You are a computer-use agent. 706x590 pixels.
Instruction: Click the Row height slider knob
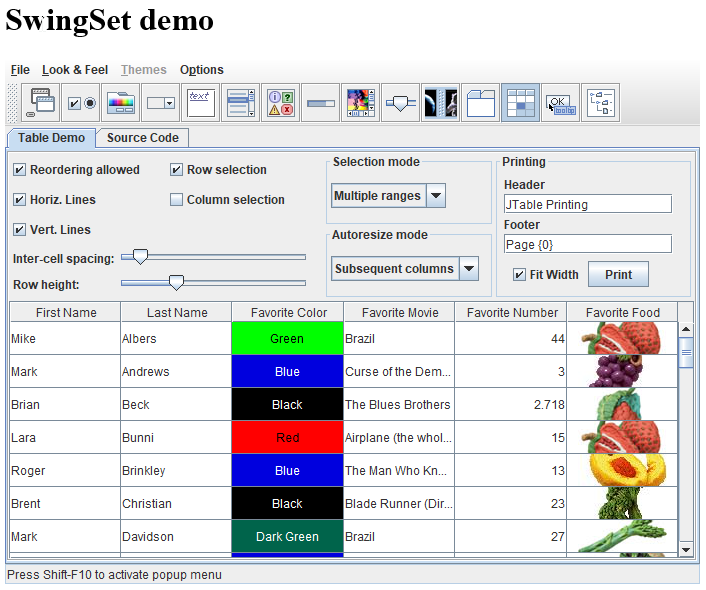point(176,282)
